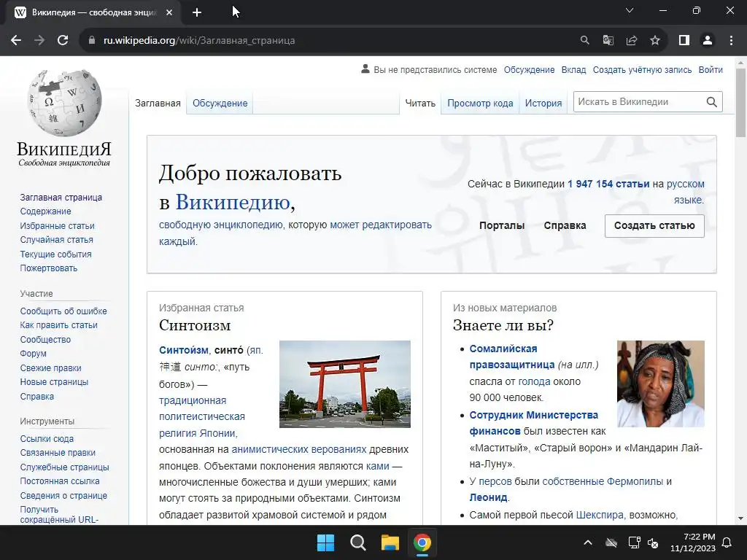Open the Просмотр кода tab
747x560 pixels.
tap(480, 103)
